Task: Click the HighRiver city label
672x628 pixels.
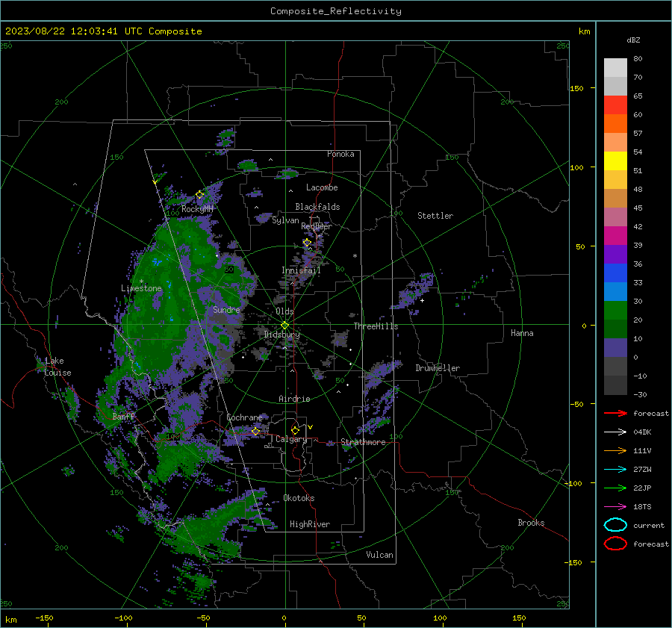Action: click(310, 524)
